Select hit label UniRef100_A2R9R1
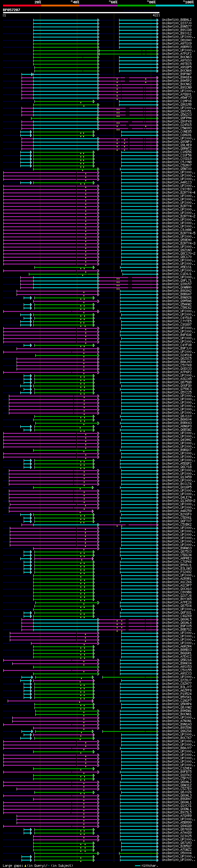 tap(177, 579)
